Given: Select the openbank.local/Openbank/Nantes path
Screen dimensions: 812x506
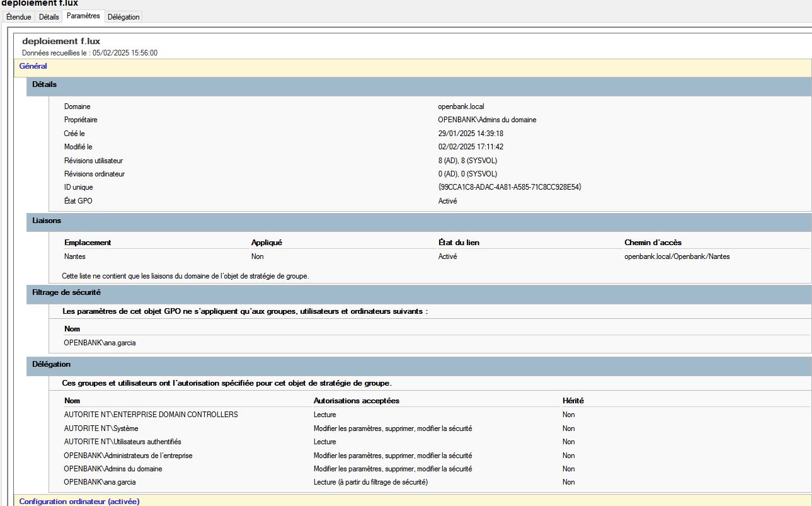Looking at the screenshot, I should click(677, 256).
